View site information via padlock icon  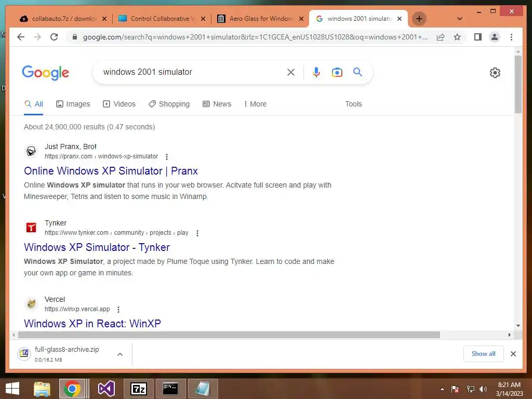75,37
